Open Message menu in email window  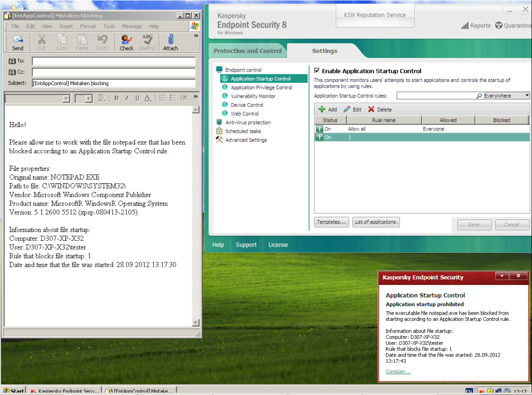pos(131,26)
